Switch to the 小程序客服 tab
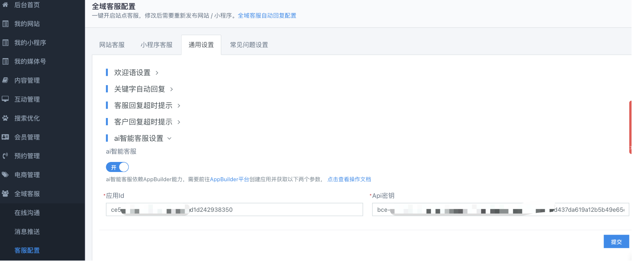Screen dimensions: 644x263 click(156, 45)
